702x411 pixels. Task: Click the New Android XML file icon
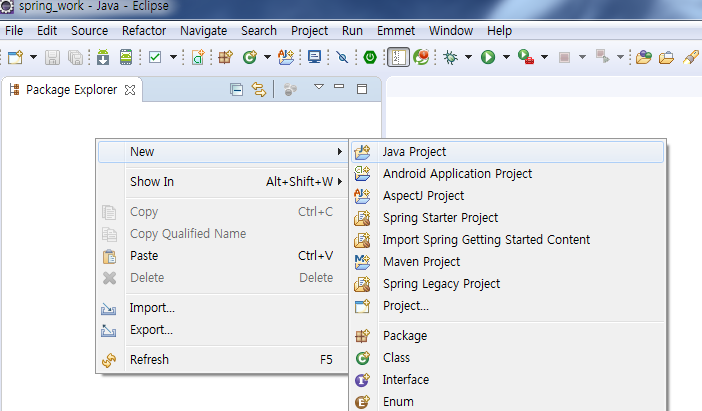198,57
